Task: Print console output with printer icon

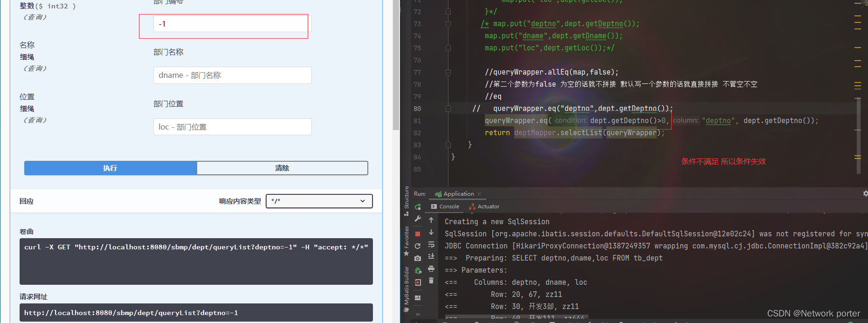Action: click(431, 268)
